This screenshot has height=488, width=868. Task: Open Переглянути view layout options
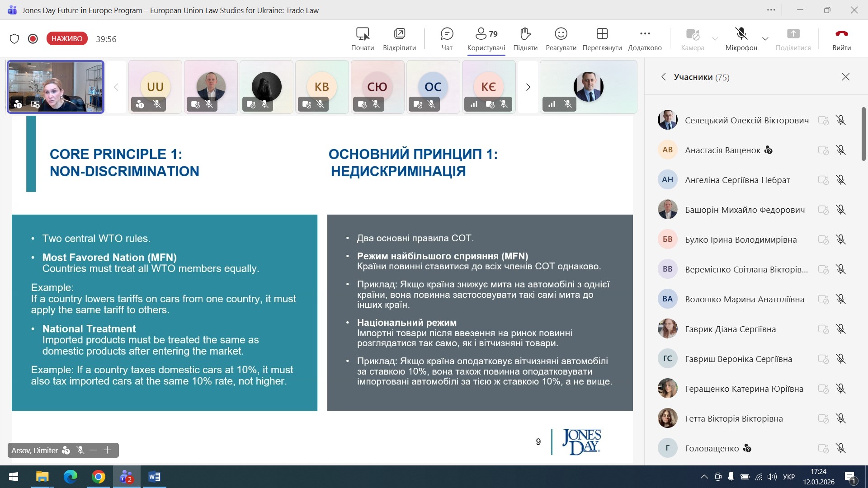[x=602, y=39]
